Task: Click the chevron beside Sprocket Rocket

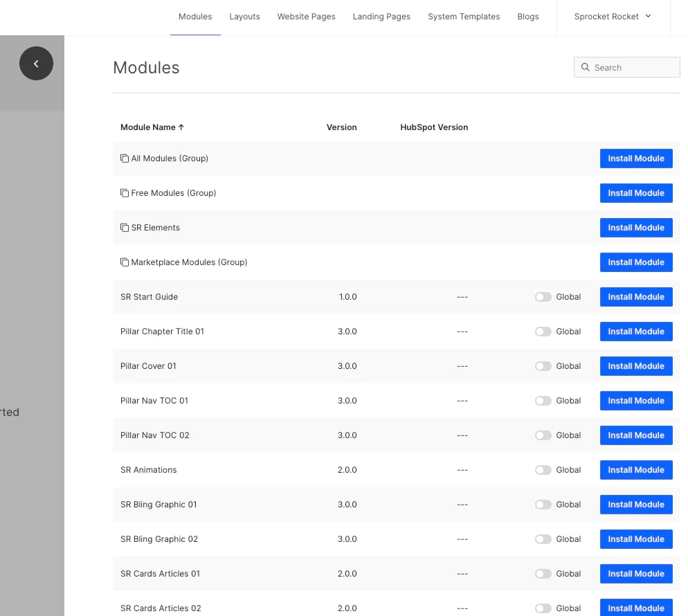Action: coord(649,17)
